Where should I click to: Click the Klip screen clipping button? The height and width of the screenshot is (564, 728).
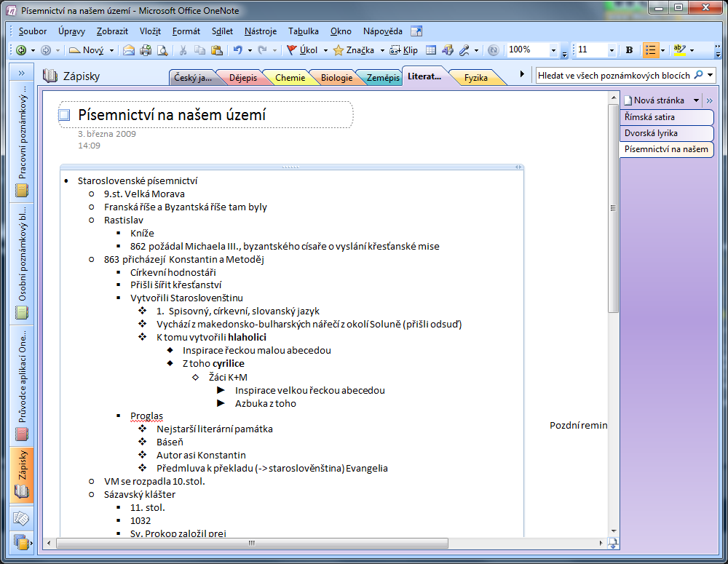tap(404, 50)
